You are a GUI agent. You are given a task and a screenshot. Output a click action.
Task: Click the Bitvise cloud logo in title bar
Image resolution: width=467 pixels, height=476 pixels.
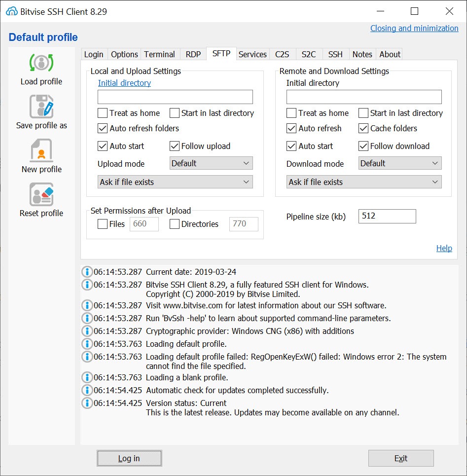click(12, 11)
